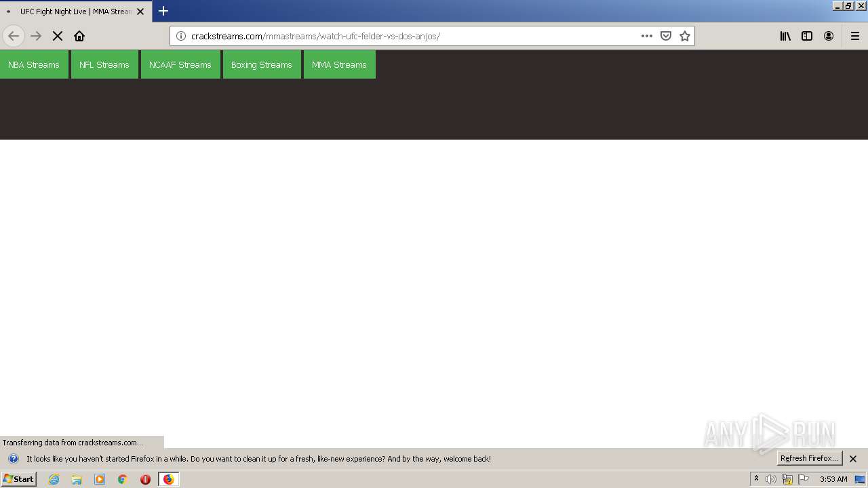Image resolution: width=868 pixels, height=488 pixels.
Task: Minimize the Firefox window
Action: tap(837, 5)
